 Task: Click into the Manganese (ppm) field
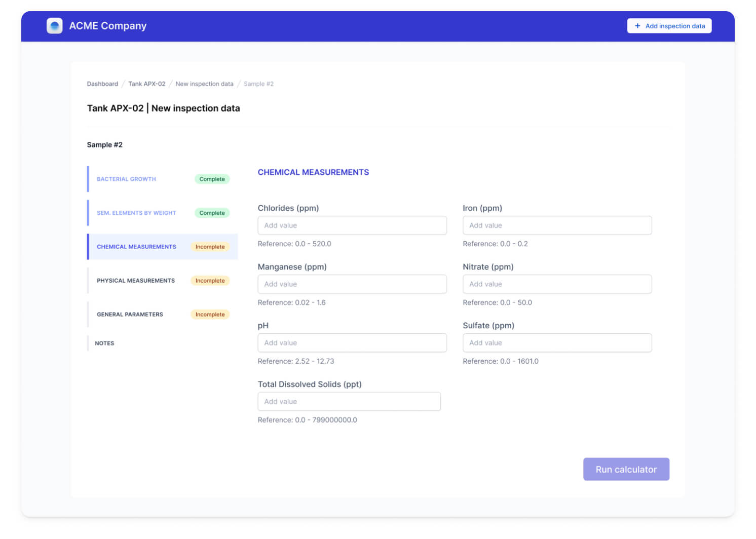(x=352, y=284)
